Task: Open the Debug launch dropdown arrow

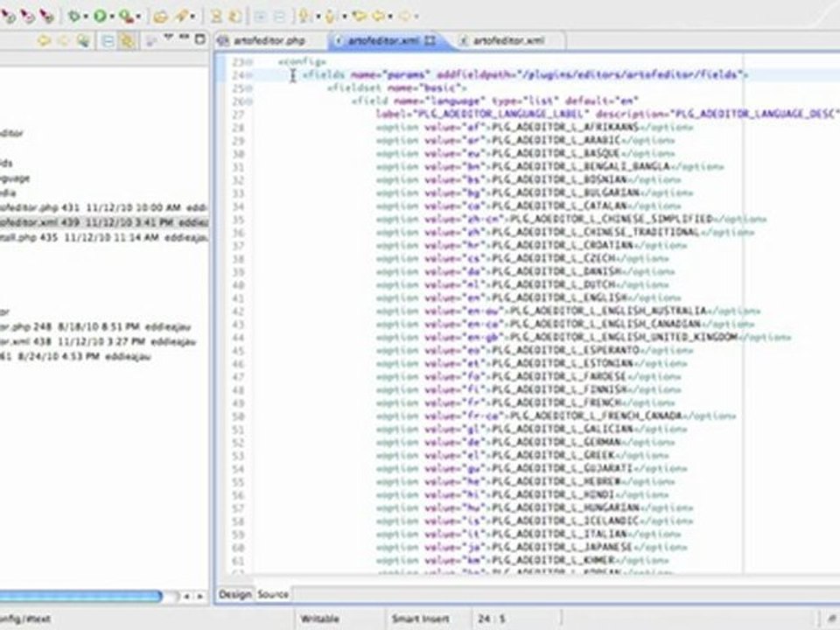Action: 86,17
